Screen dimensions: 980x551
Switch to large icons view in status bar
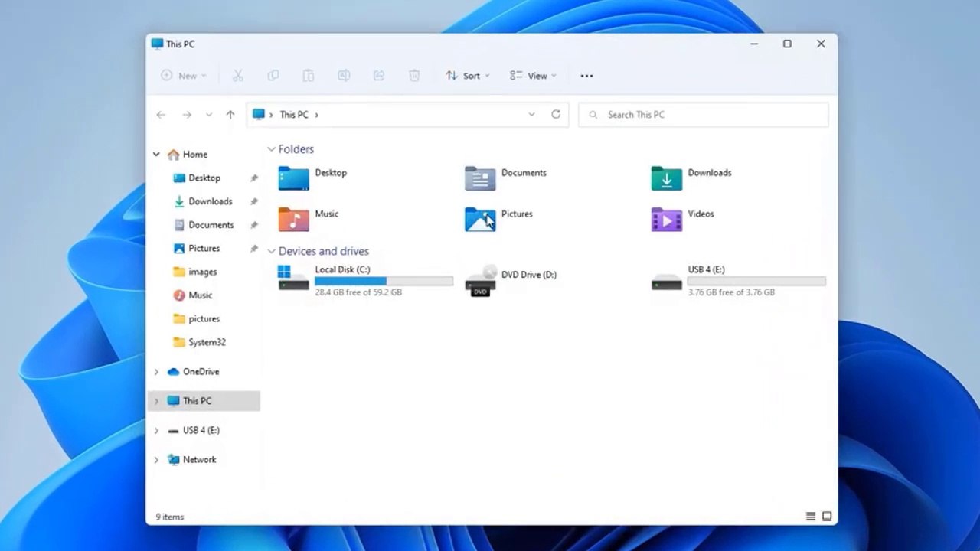coord(827,517)
